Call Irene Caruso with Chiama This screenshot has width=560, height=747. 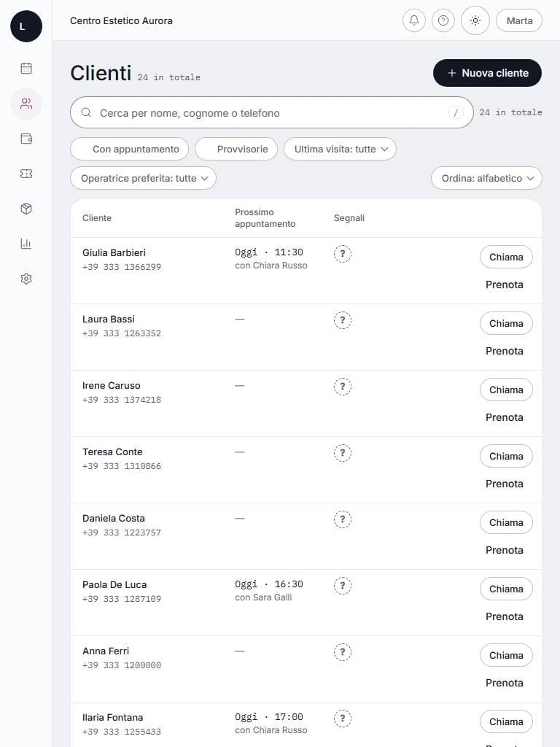pyautogui.click(x=506, y=390)
